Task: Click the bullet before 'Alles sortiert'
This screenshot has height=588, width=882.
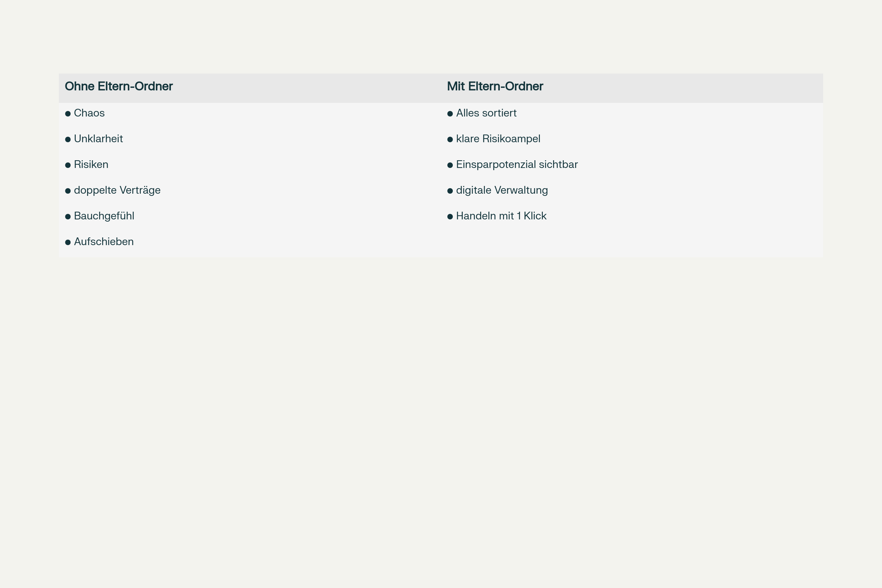Action: (x=450, y=114)
